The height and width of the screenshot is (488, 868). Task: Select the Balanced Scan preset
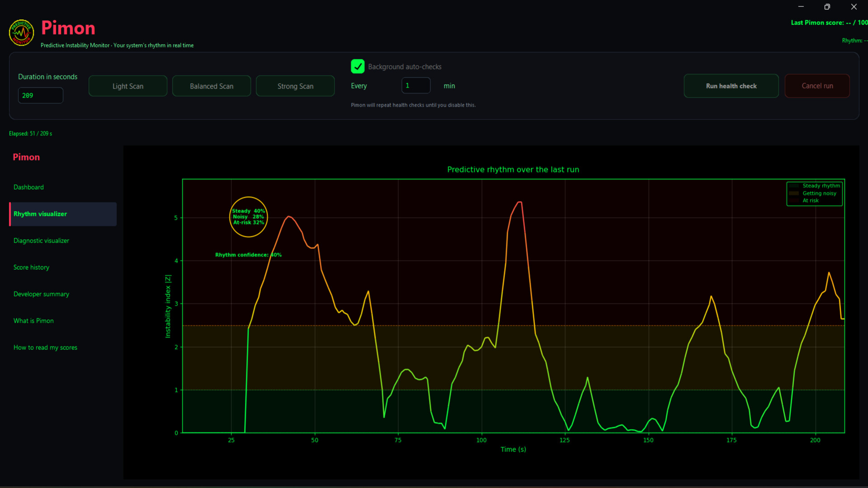coord(212,86)
